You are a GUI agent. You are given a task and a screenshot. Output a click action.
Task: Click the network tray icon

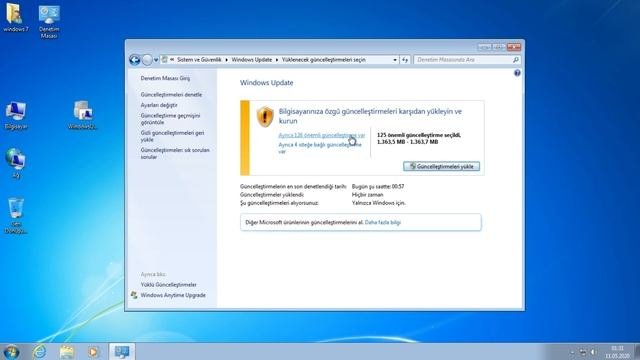[583, 352]
